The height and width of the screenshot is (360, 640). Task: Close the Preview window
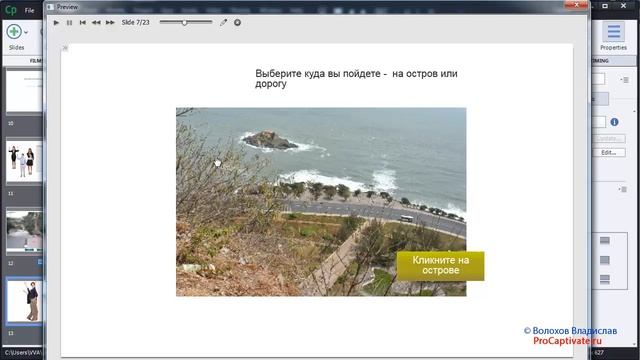tap(576, 5)
